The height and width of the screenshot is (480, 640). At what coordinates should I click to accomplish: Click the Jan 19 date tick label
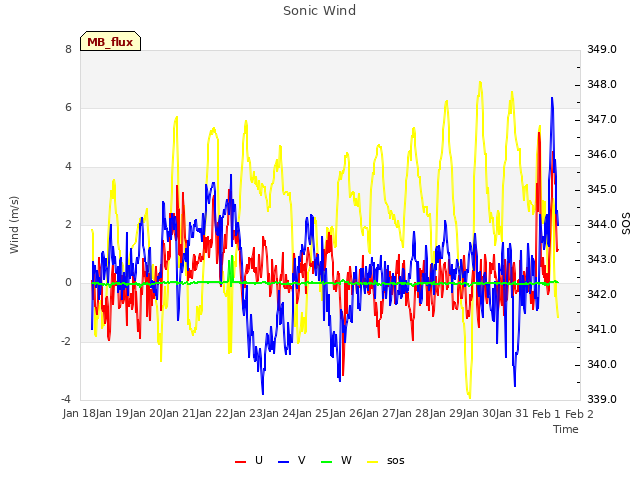tap(113, 414)
